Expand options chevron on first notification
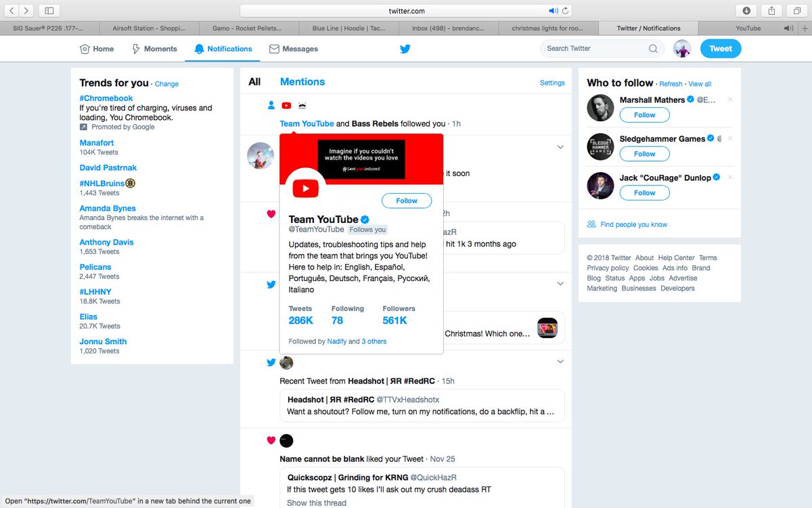The width and height of the screenshot is (812, 508). 560,147
